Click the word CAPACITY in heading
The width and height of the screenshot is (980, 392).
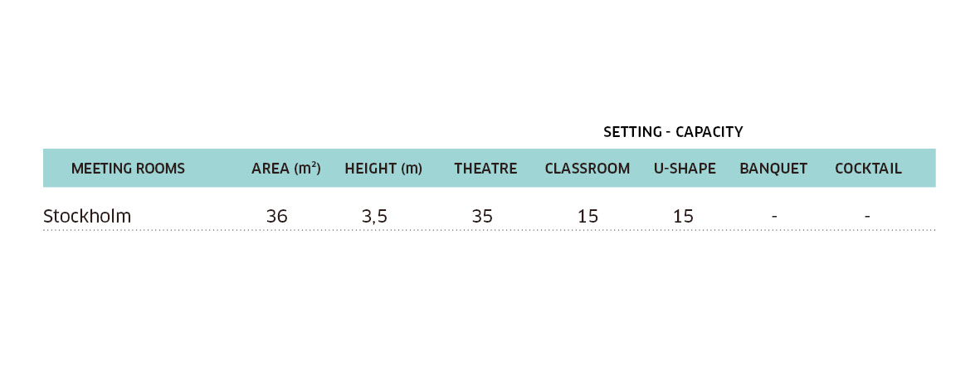(x=709, y=132)
